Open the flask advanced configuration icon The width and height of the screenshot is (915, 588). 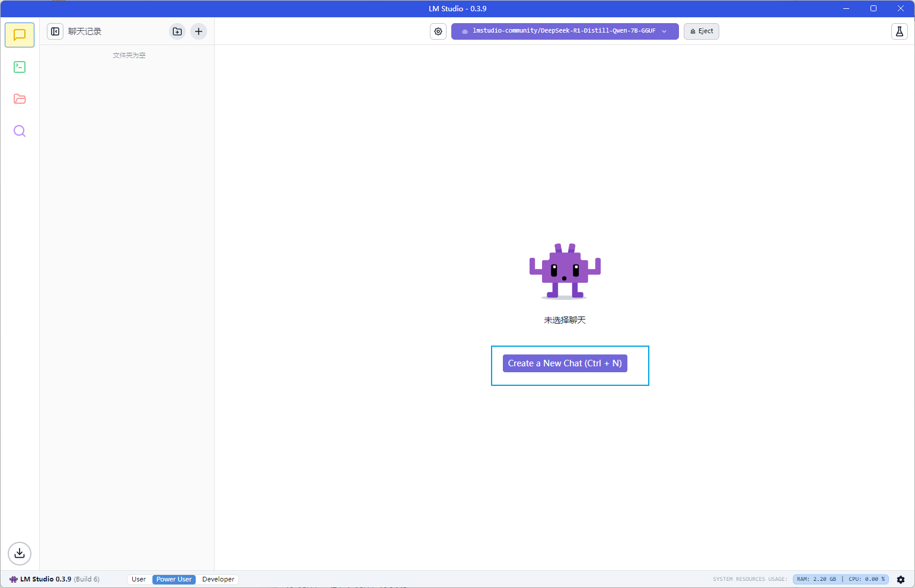click(900, 31)
